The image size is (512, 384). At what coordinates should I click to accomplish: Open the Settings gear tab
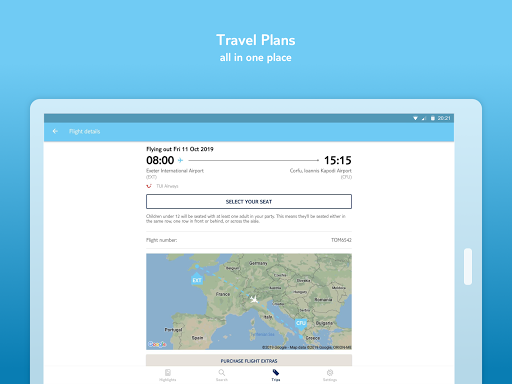click(x=330, y=372)
